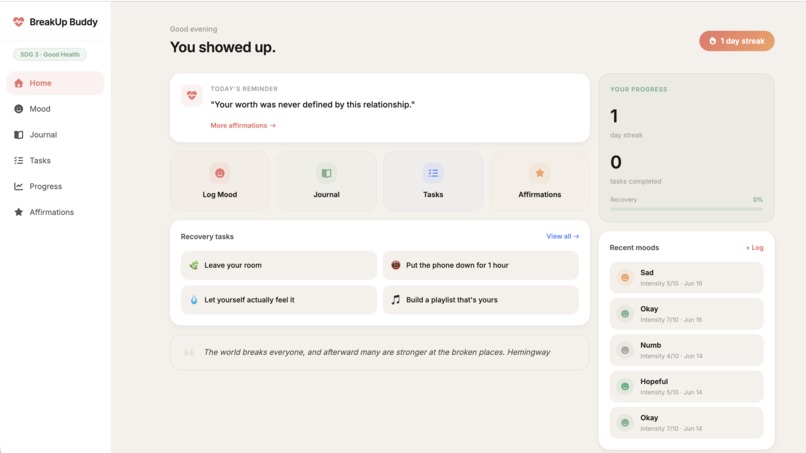This screenshot has width=806, height=453.
Task: Click the SDG 3 Good Health badge
Action: point(50,55)
